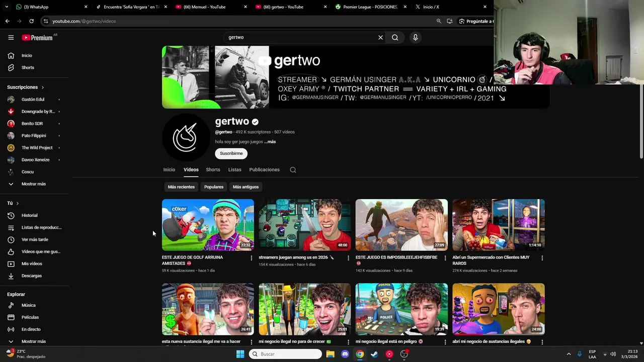Select the Vídeos channel tab
The height and width of the screenshot is (362, 644).
pos(191,169)
